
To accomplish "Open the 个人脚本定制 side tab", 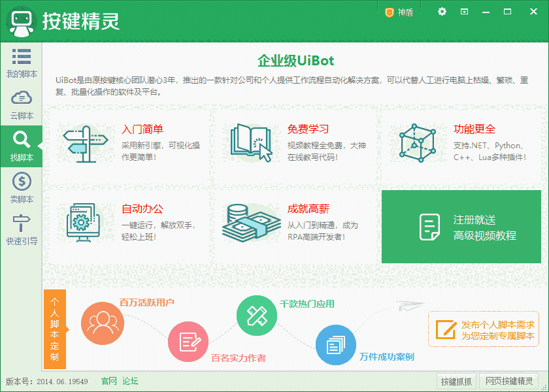I will tap(54, 330).
